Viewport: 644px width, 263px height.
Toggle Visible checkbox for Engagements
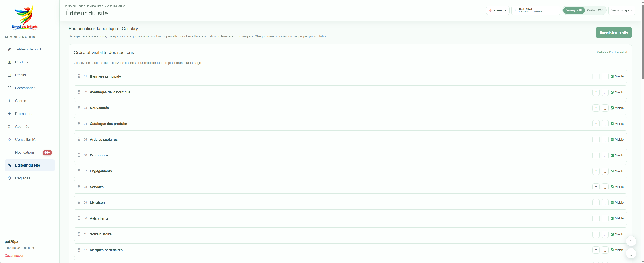tap(612, 171)
